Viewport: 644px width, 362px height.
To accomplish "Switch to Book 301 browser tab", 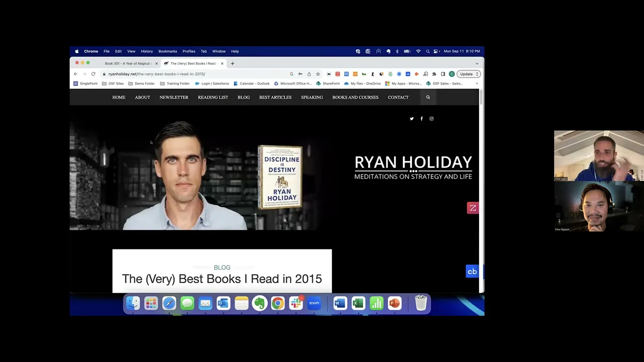I will coord(128,63).
